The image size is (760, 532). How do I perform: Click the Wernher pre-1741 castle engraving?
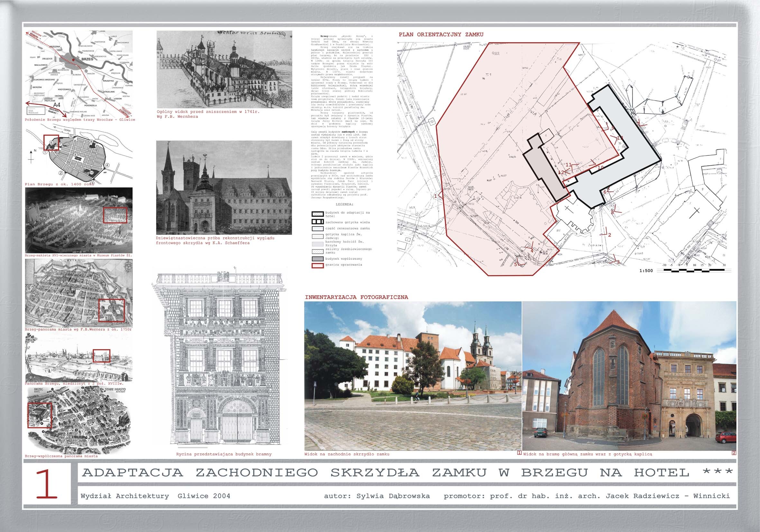pyautogui.click(x=224, y=69)
